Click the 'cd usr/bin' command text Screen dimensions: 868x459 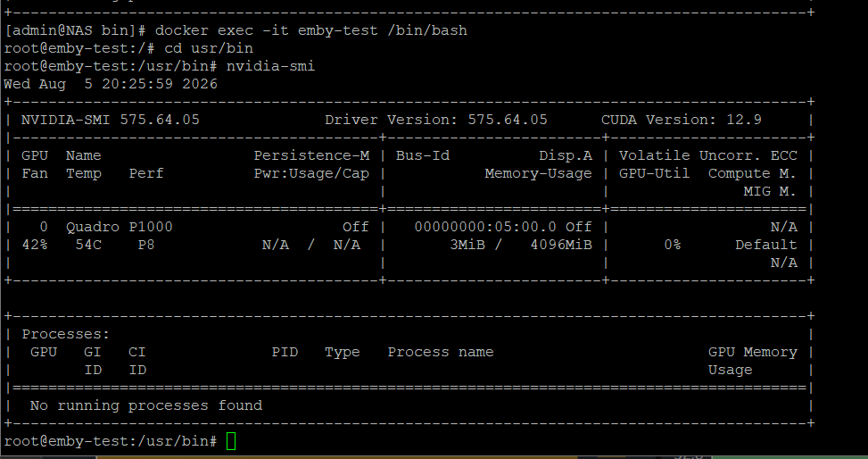pos(209,48)
